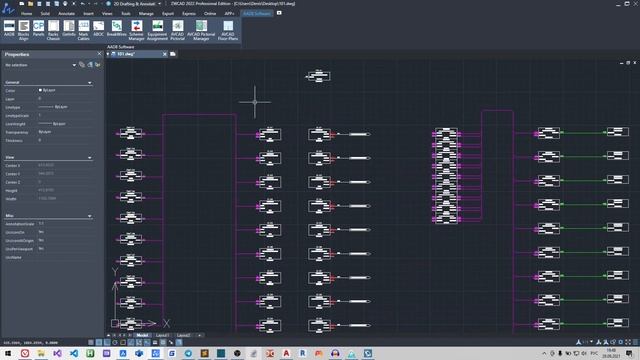
Task: Open Visual Studio from the Windows taskbar
Action: tap(57, 353)
